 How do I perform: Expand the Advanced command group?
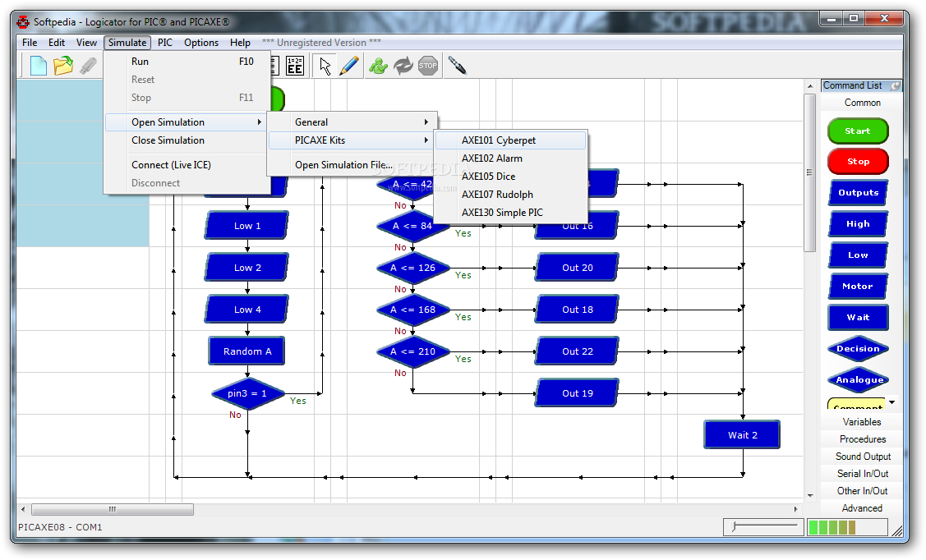click(862, 508)
